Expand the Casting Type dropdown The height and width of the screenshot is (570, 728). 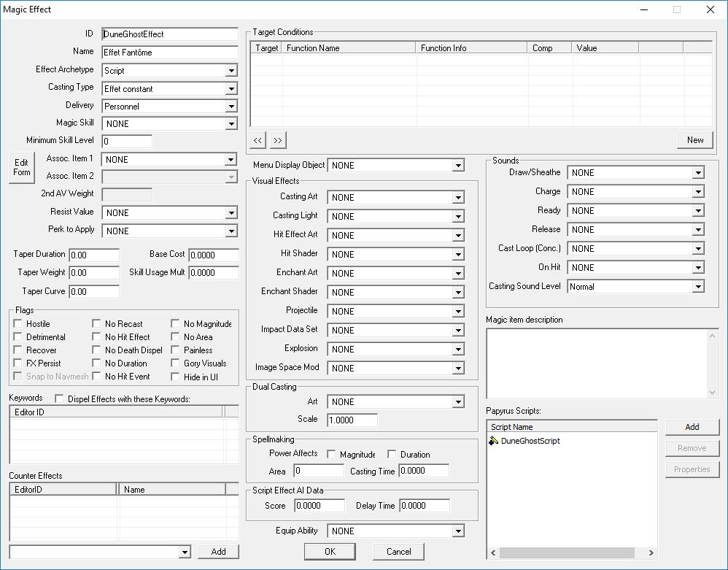coord(231,89)
